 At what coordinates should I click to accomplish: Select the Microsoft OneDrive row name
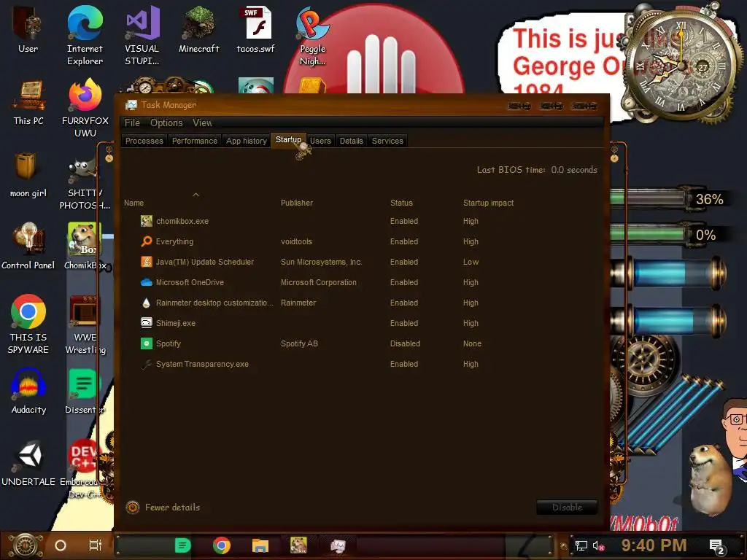point(190,282)
